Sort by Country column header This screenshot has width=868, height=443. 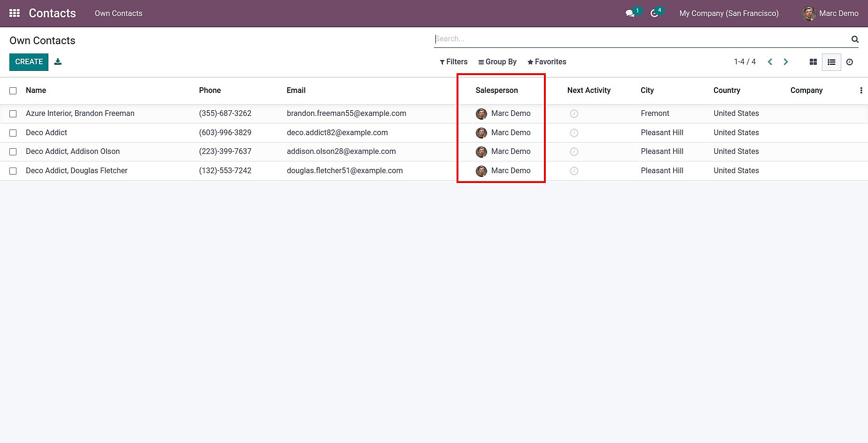click(x=727, y=90)
